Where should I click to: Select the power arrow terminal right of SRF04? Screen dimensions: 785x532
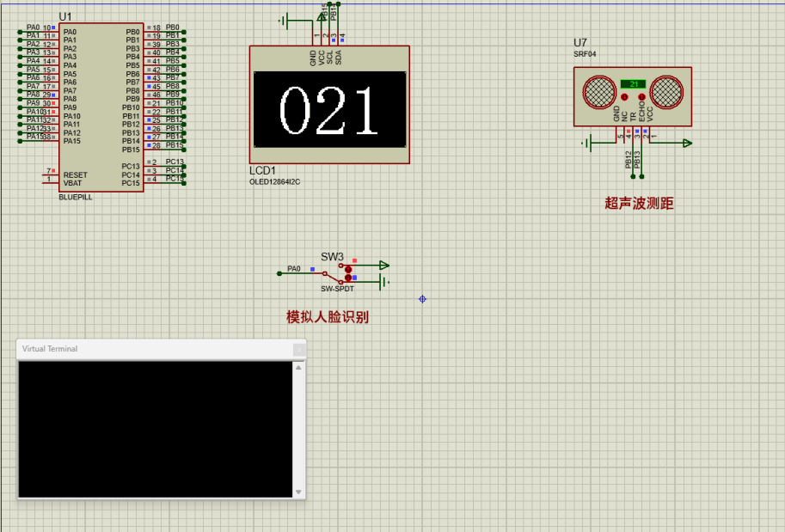coord(687,144)
